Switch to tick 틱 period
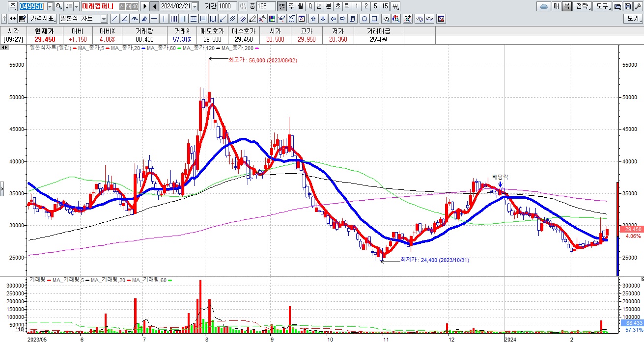The height and width of the screenshot is (342, 644). pos(347,6)
